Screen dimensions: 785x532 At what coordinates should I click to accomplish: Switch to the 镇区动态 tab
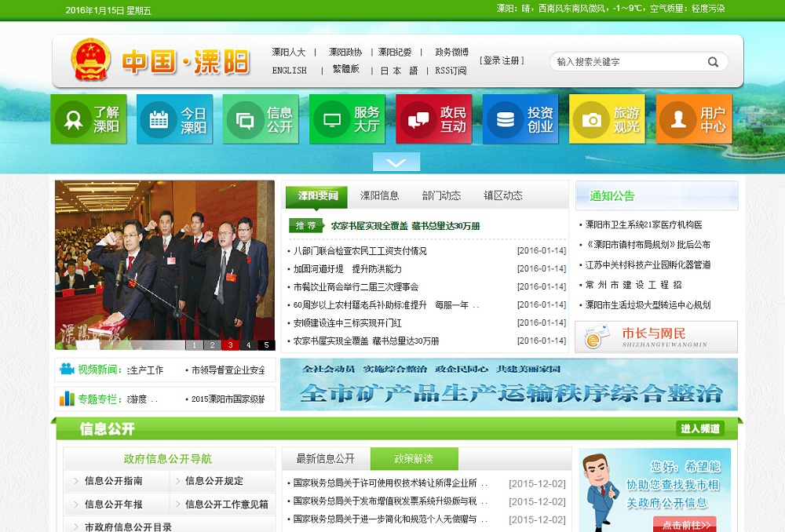502,195
